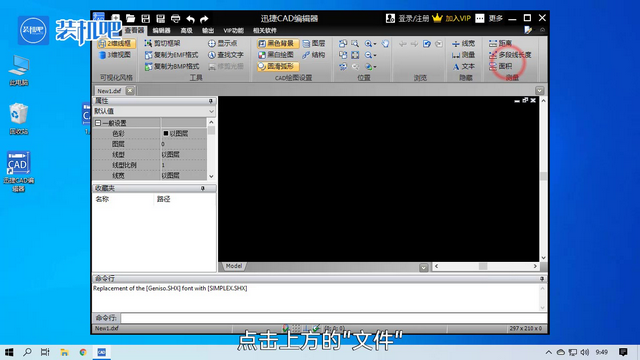Click the redo arrow icon
The height and width of the screenshot is (360, 640).
[x=204, y=19]
